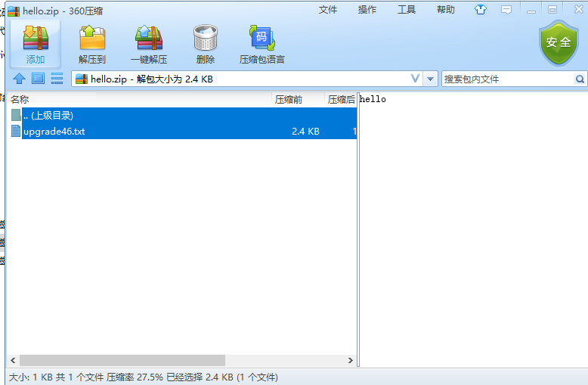The width and height of the screenshot is (588, 385).
Task: Click the hello text in preview pane
Action: click(x=373, y=99)
